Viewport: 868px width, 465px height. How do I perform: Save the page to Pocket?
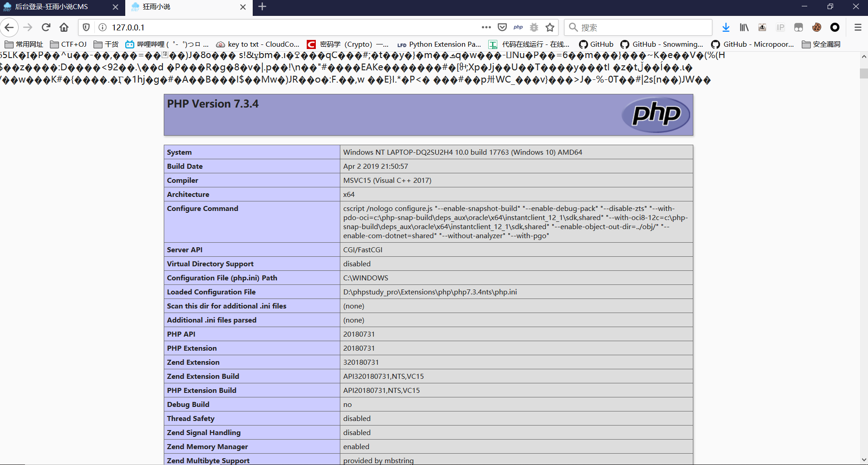[502, 27]
